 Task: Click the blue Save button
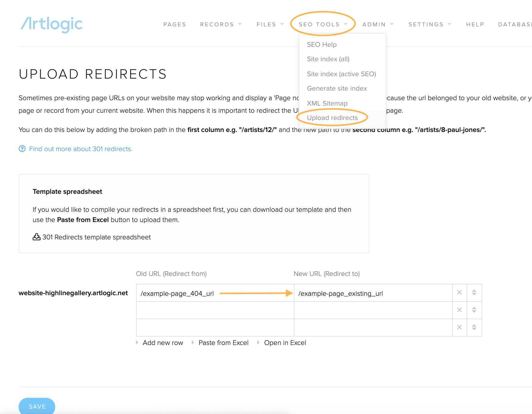[x=37, y=406]
